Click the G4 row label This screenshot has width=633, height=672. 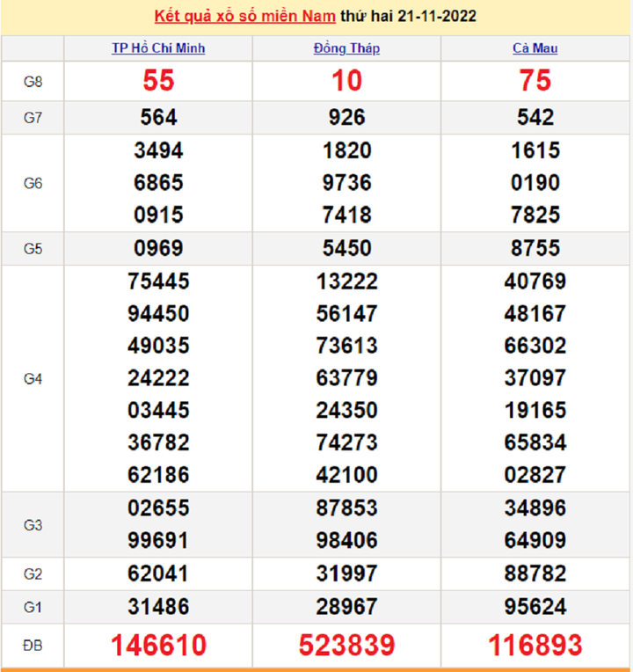(33, 379)
